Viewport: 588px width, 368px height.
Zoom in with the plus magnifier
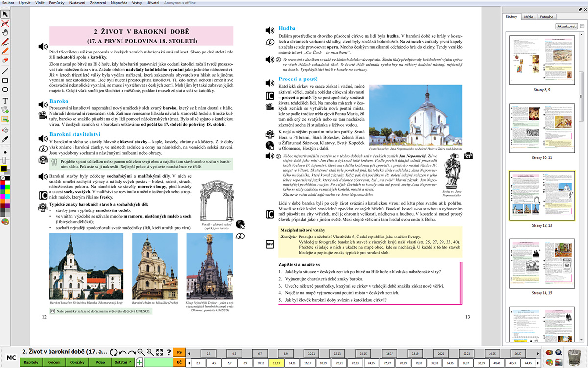150,352
